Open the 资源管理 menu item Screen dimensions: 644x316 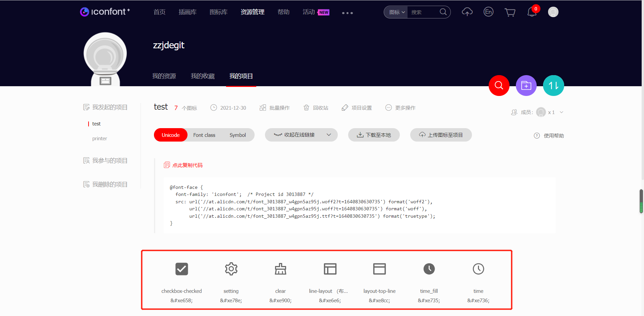252,12
